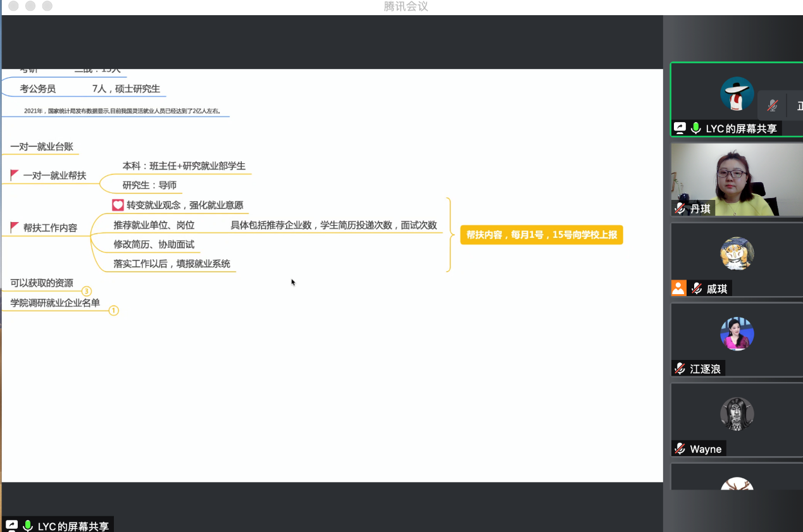Click the green mic icon in LYC's tile

pos(695,128)
